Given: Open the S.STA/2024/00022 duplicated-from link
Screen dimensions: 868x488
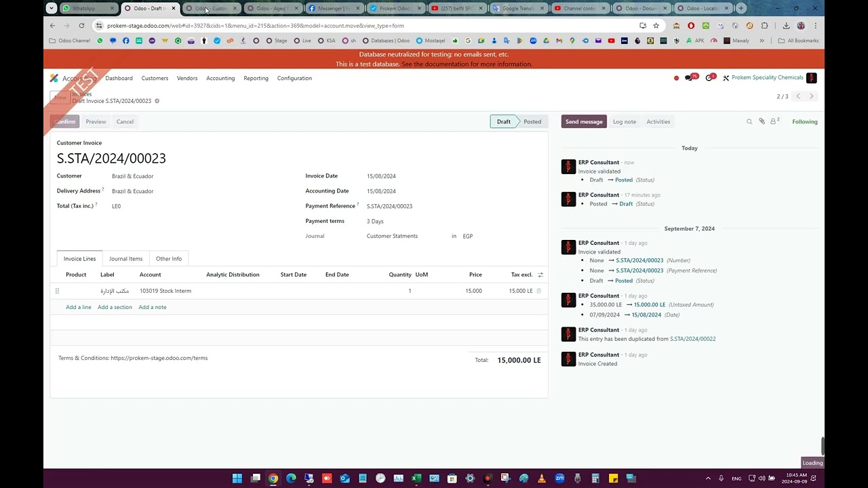Looking at the screenshot, I should pyautogui.click(x=692, y=339).
